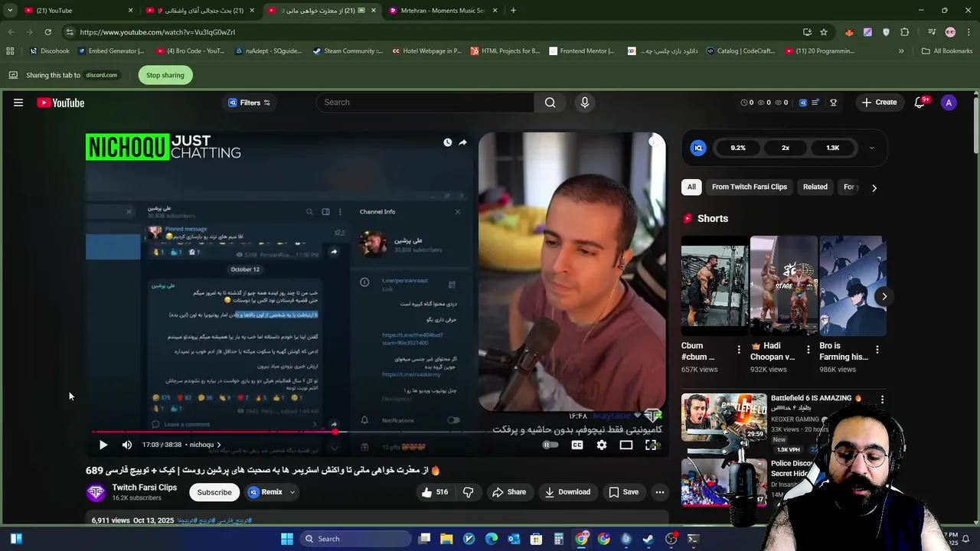Submit search with the magnifier button

(x=550, y=103)
